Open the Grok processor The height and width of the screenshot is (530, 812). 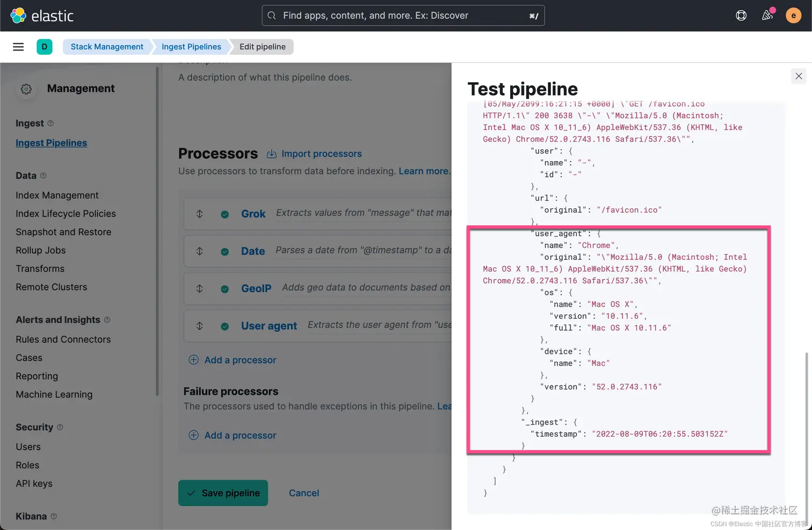(x=253, y=214)
